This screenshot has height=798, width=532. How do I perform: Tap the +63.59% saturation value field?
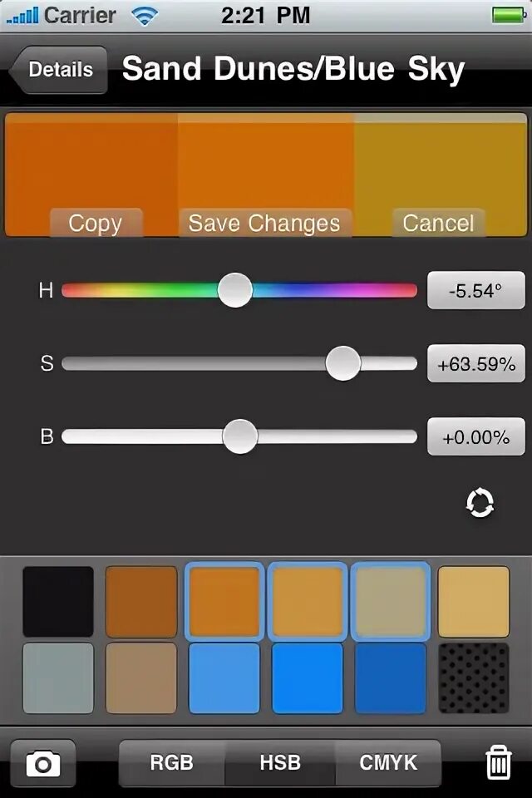pyautogui.click(x=476, y=364)
